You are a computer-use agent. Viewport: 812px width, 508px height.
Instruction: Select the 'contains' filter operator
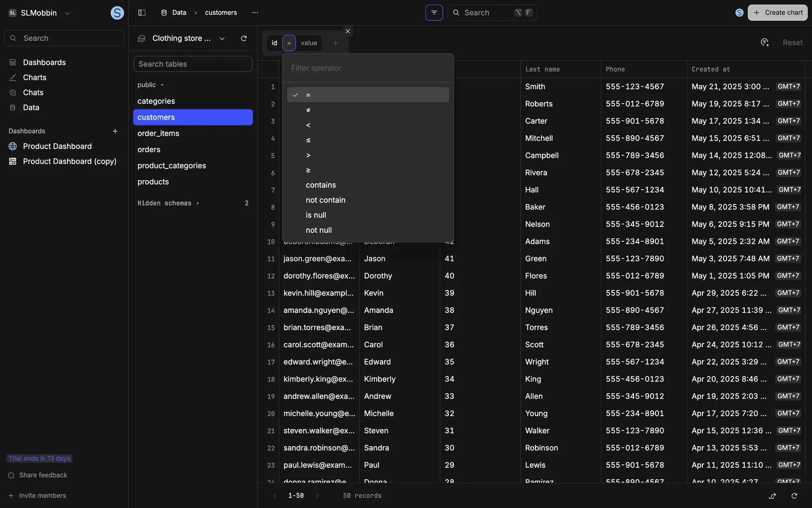[321, 185]
